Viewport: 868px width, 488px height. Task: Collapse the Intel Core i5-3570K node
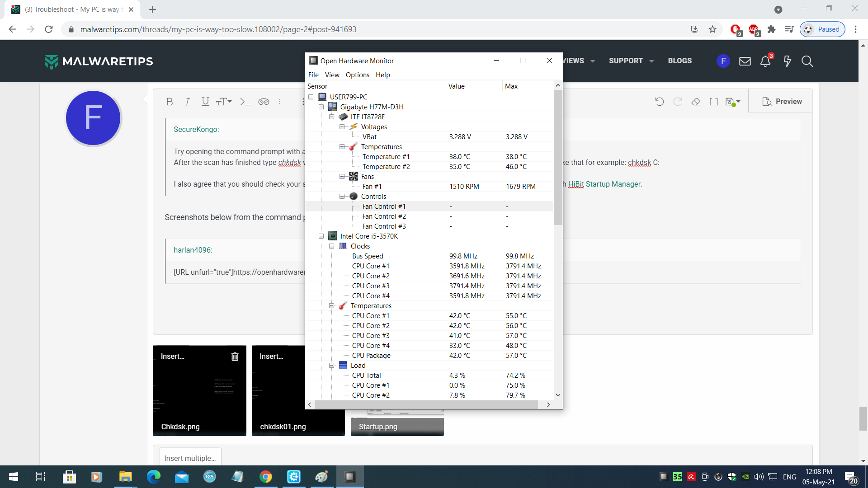click(321, 236)
